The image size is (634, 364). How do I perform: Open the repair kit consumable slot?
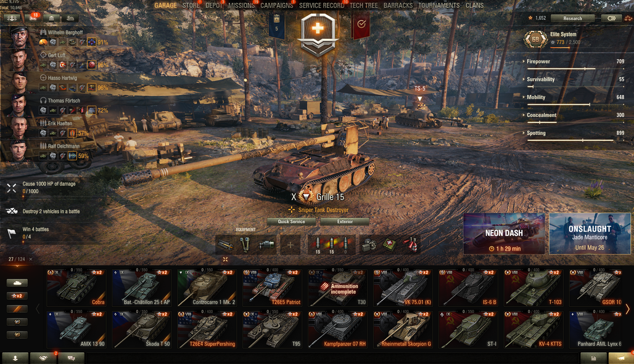pyautogui.click(x=369, y=245)
